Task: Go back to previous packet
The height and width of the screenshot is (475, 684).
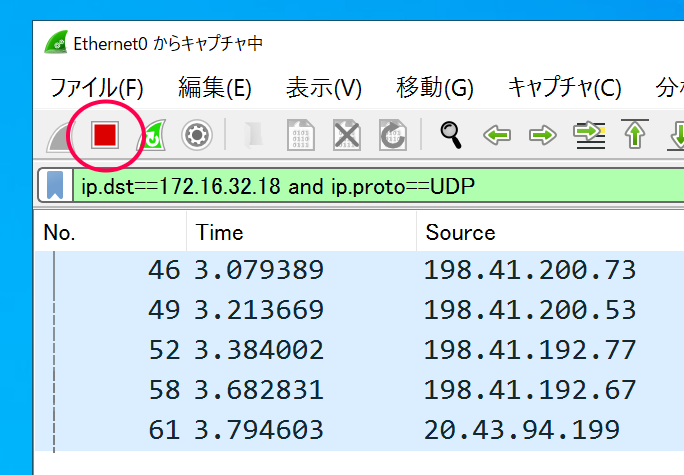Action: click(x=497, y=135)
